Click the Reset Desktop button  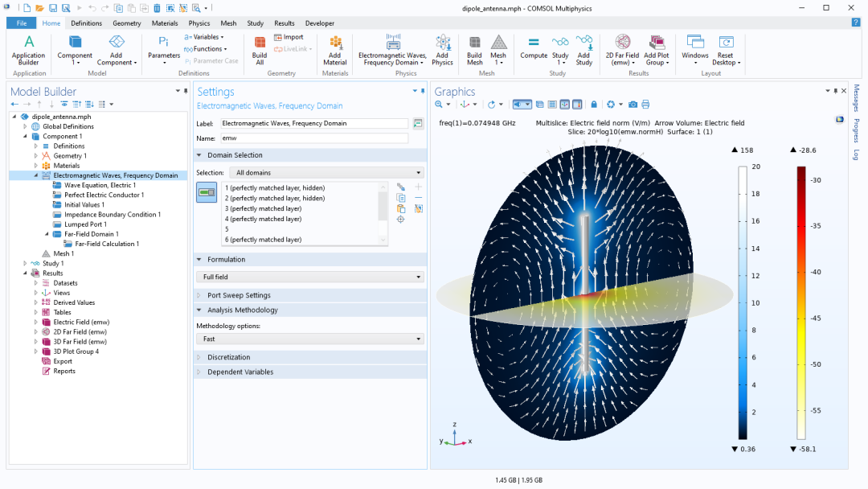point(726,50)
